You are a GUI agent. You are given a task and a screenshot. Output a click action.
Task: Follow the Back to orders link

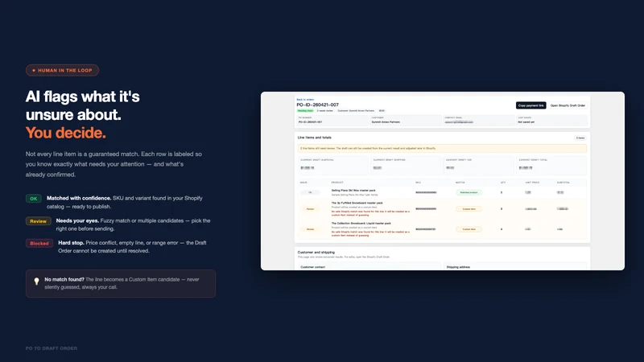click(x=305, y=99)
